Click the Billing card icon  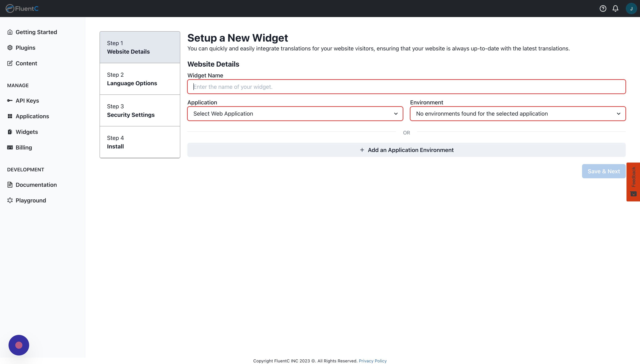coord(10,148)
